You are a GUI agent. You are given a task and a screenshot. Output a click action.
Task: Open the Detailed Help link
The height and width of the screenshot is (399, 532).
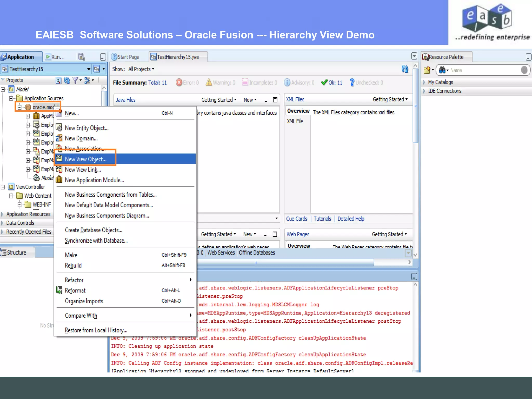click(351, 219)
